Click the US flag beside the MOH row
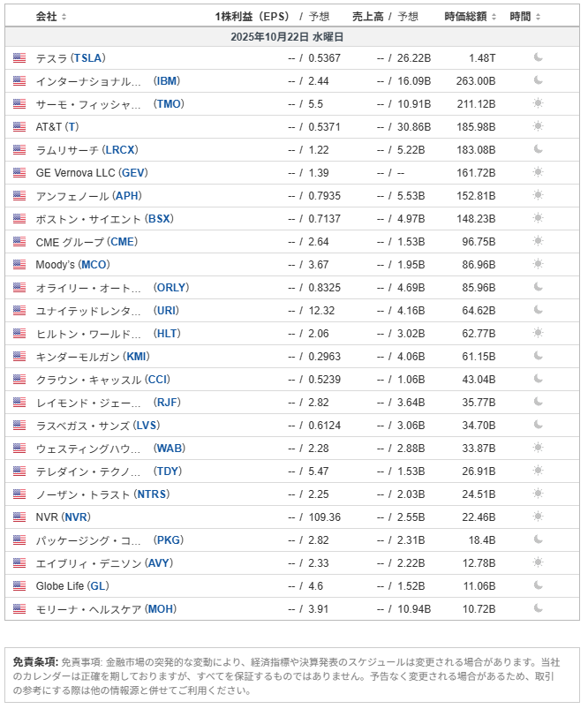Viewport: 588px width, 709px height. click(19, 609)
